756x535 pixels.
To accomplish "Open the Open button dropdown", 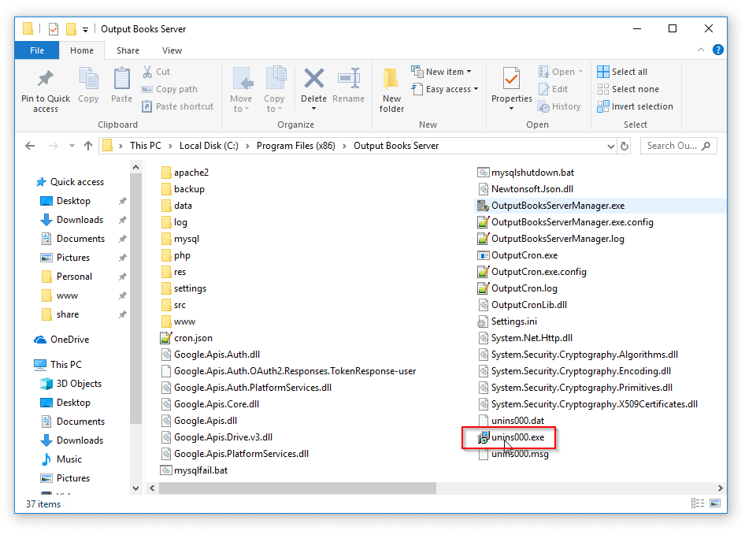I will pyautogui.click(x=580, y=72).
